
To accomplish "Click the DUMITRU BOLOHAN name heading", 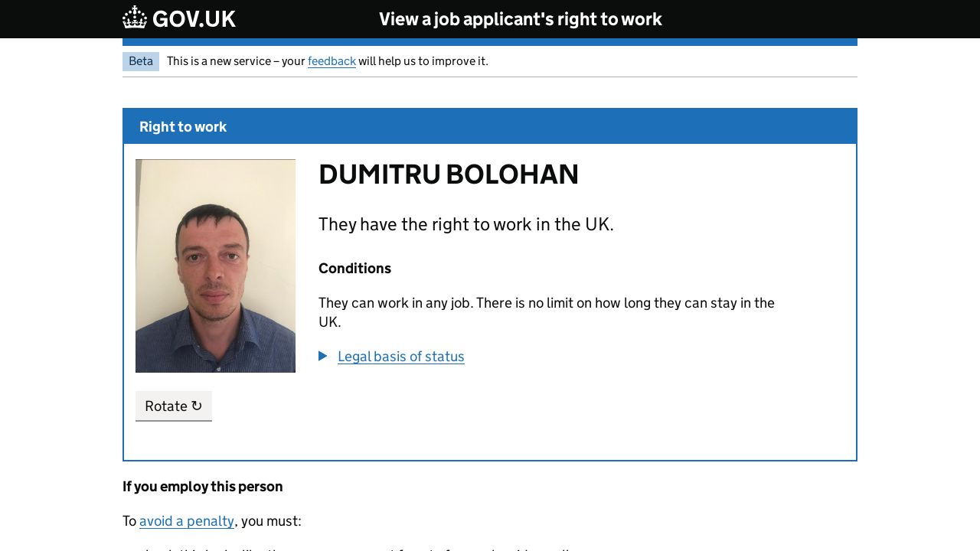I will 448,174.
